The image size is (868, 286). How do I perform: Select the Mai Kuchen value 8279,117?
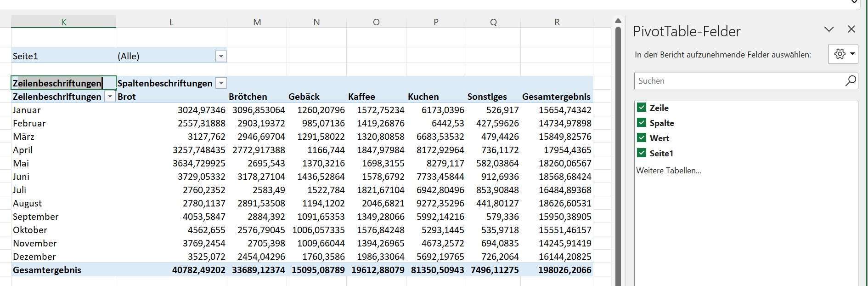(x=436, y=163)
